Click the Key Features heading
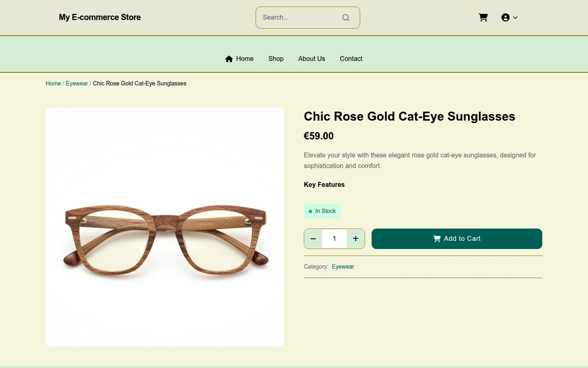 (x=324, y=184)
